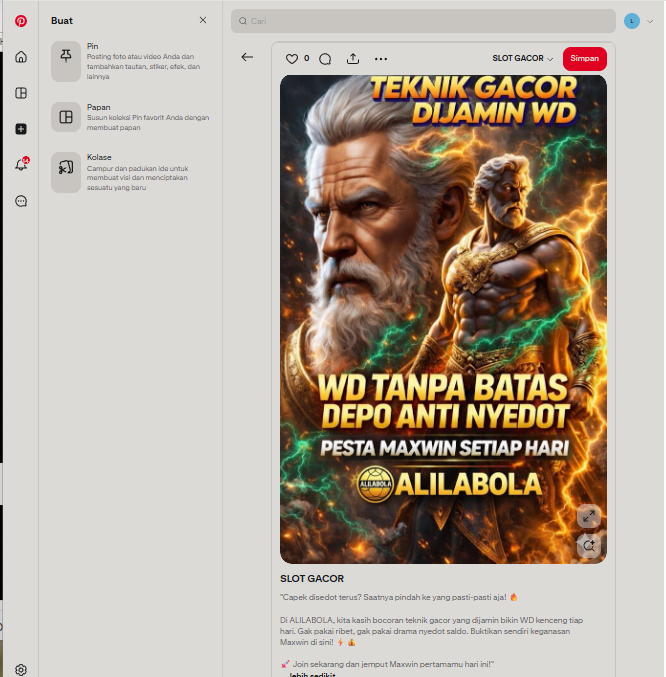Open the three-dot more options menu
This screenshot has height=677, width=666.
coord(381,59)
